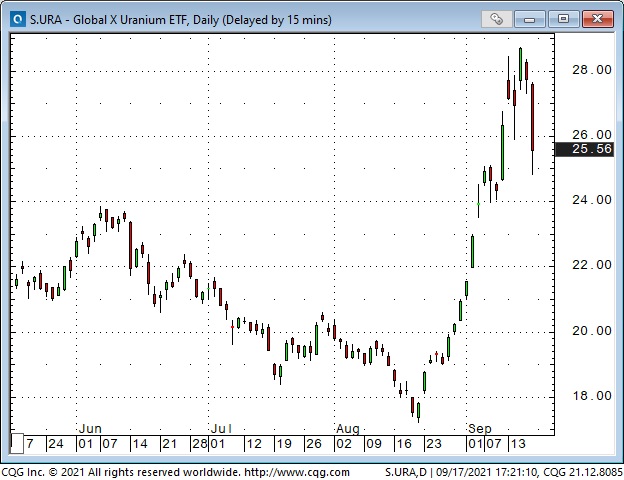
Task: Click the 22.00 price axis label
Action: click(x=591, y=265)
